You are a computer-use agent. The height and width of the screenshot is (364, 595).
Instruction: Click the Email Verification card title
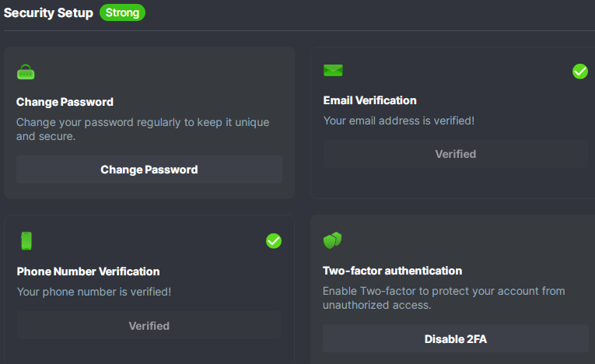(369, 100)
